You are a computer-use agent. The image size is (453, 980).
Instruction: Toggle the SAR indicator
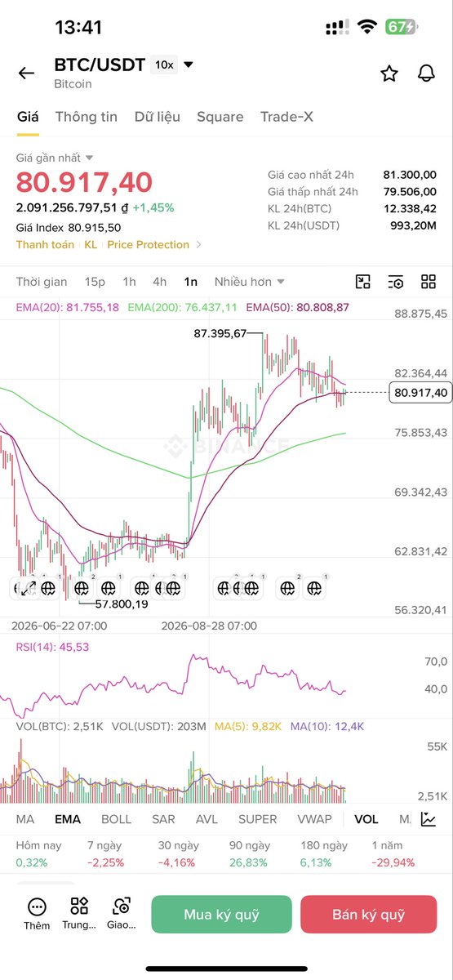coord(163,819)
